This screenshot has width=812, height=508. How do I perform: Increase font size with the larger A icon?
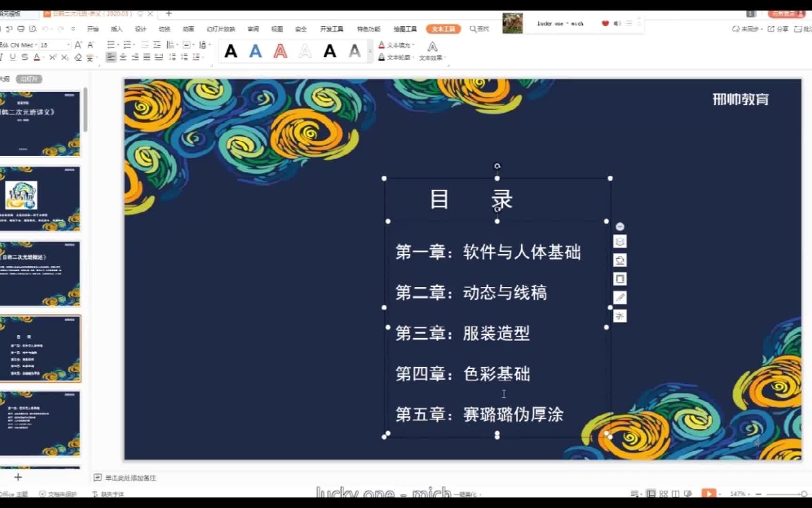[78, 45]
